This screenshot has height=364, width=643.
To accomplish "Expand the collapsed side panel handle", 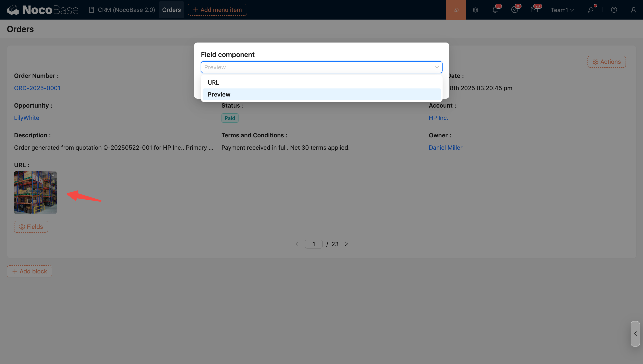I will [x=635, y=334].
